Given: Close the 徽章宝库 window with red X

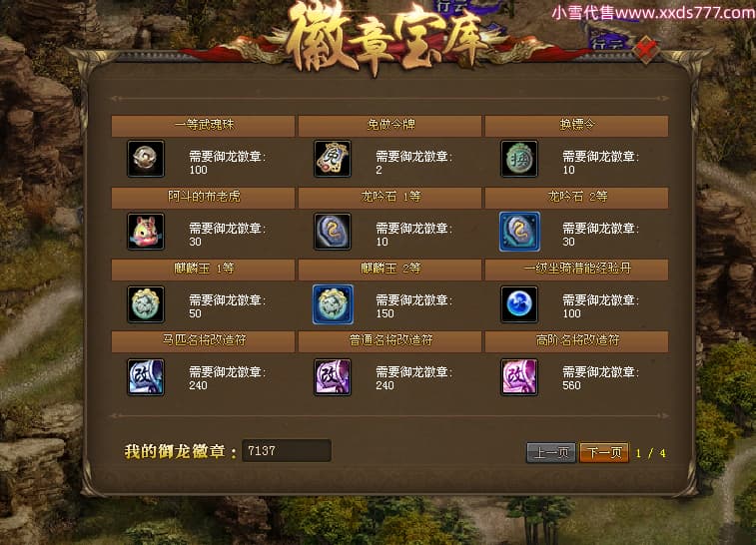Looking at the screenshot, I should (646, 50).
